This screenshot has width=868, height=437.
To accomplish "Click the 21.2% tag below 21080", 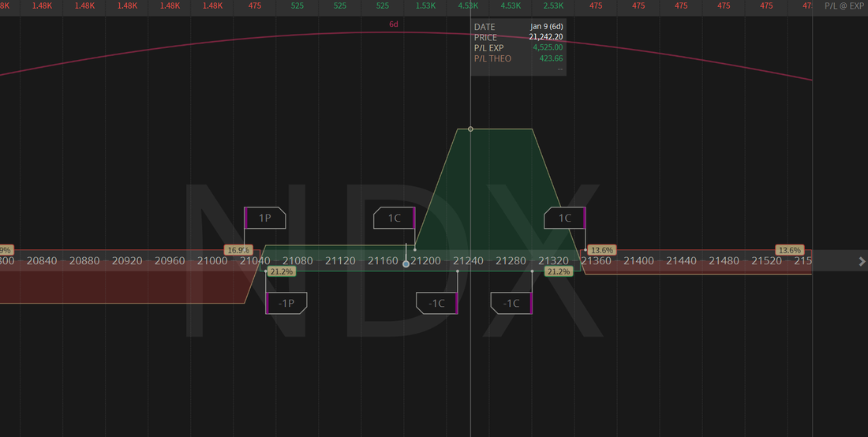I will (x=281, y=271).
